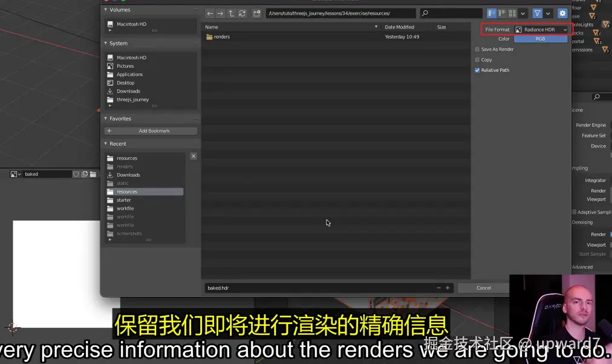Go forward to the next folder
This screenshot has width=612, height=364.
tap(220, 13)
